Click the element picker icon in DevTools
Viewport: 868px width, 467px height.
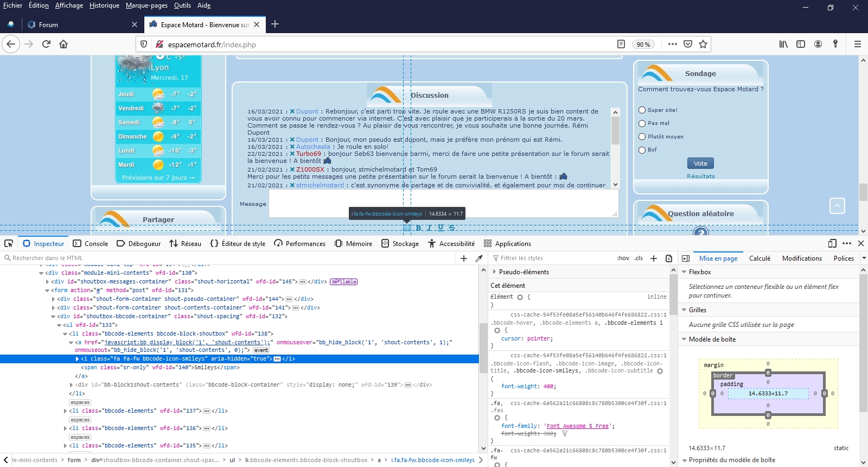[9, 243]
